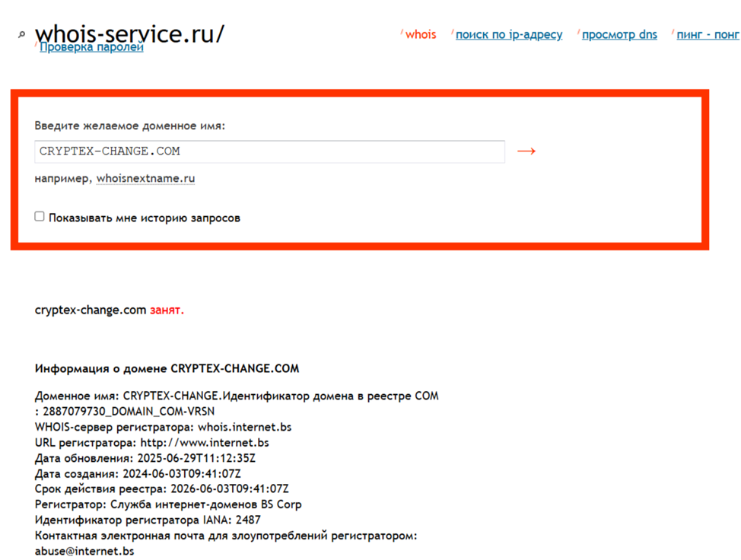Click the 'Показывать мне историю запросов' label
741x560 pixels.
(x=144, y=218)
